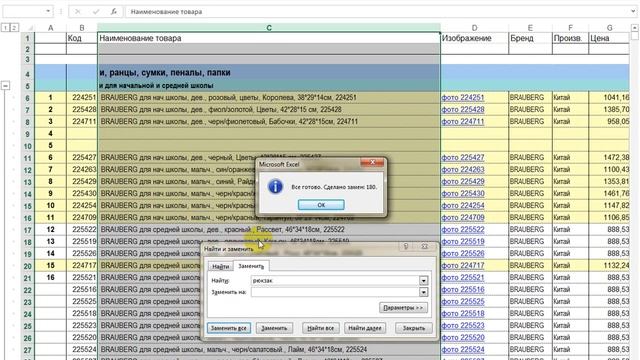Open the Name Box dropdown arrow
This screenshot has width=640, height=360.
48,11
